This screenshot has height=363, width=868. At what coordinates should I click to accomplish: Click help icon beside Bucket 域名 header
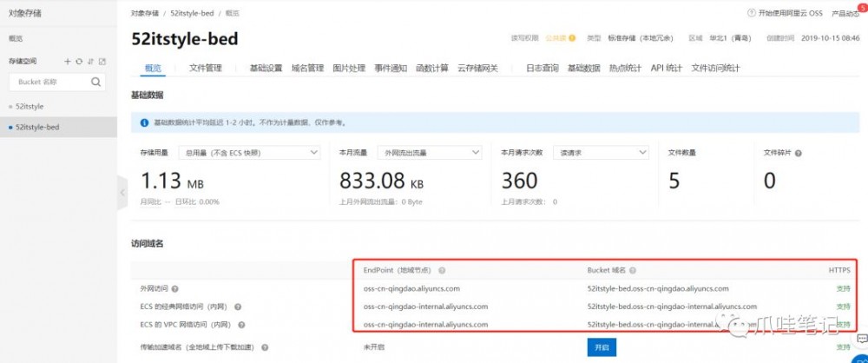click(x=632, y=271)
